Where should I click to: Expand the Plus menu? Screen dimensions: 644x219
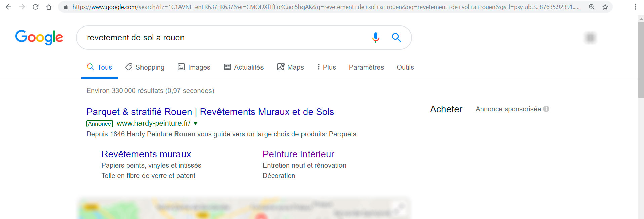pos(326,67)
